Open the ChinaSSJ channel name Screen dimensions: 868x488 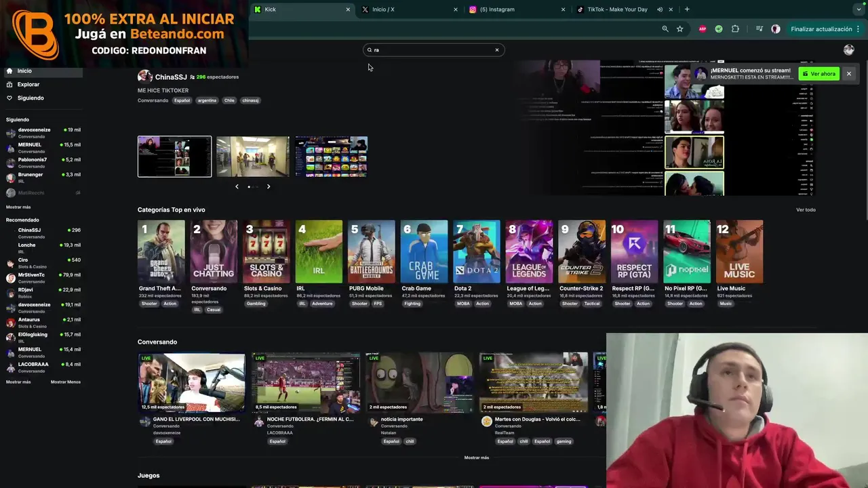click(171, 77)
